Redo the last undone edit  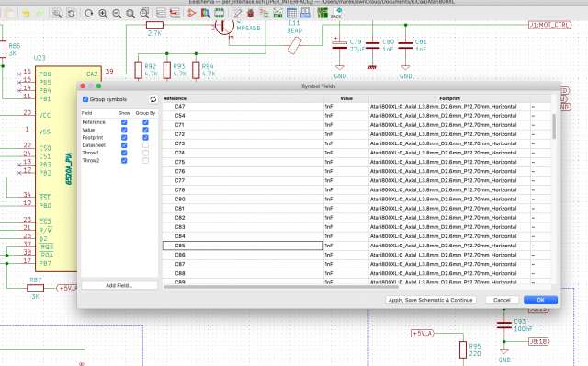[x=40, y=14]
